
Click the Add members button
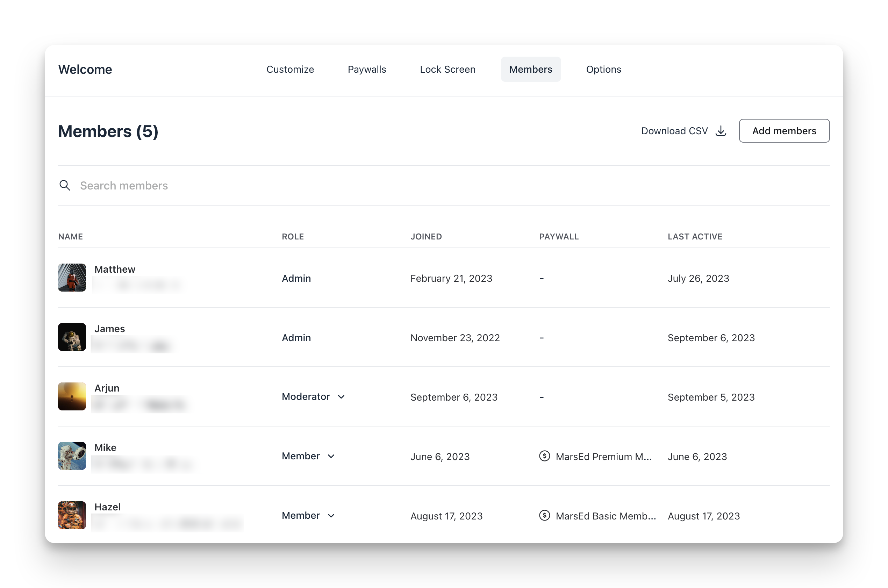pyautogui.click(x=784, y=130)
